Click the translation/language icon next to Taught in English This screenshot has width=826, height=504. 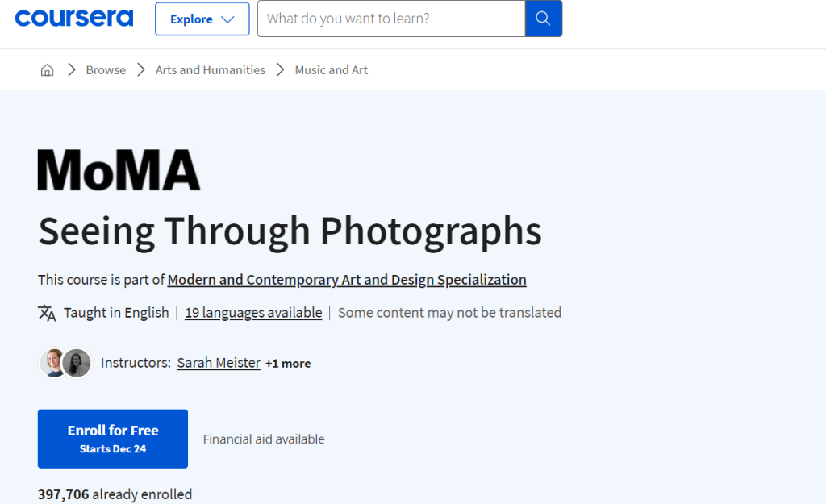click(46, 312)
